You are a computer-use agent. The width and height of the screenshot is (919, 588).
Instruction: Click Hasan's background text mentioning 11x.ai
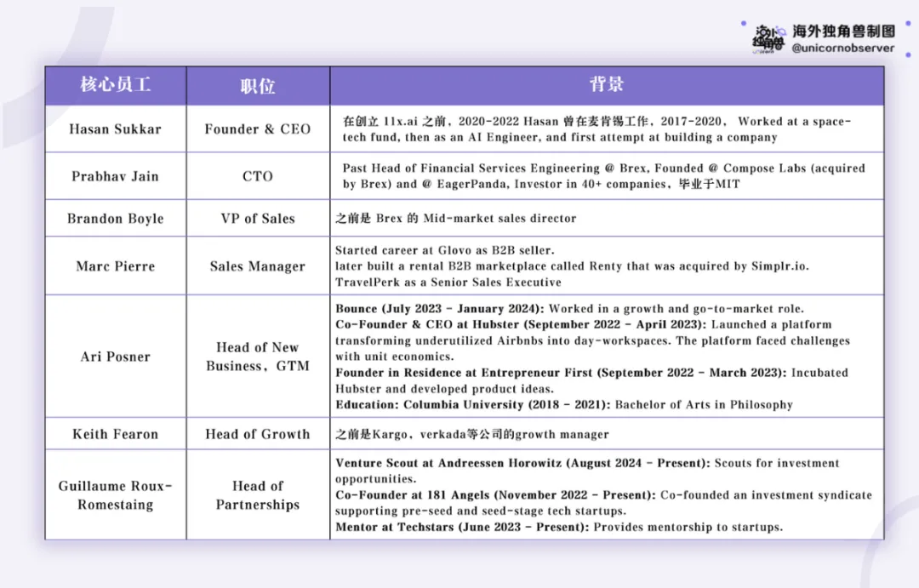596,129
